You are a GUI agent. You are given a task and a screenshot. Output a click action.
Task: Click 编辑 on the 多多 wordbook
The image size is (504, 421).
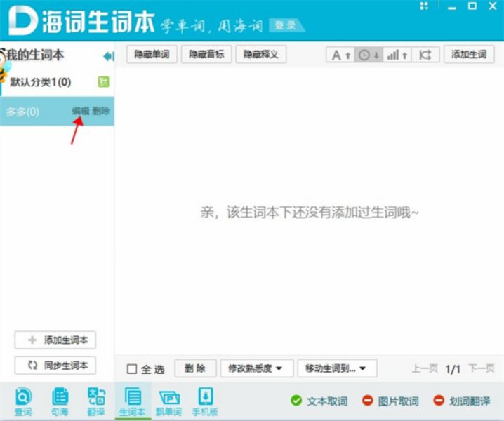click(80, 111)
